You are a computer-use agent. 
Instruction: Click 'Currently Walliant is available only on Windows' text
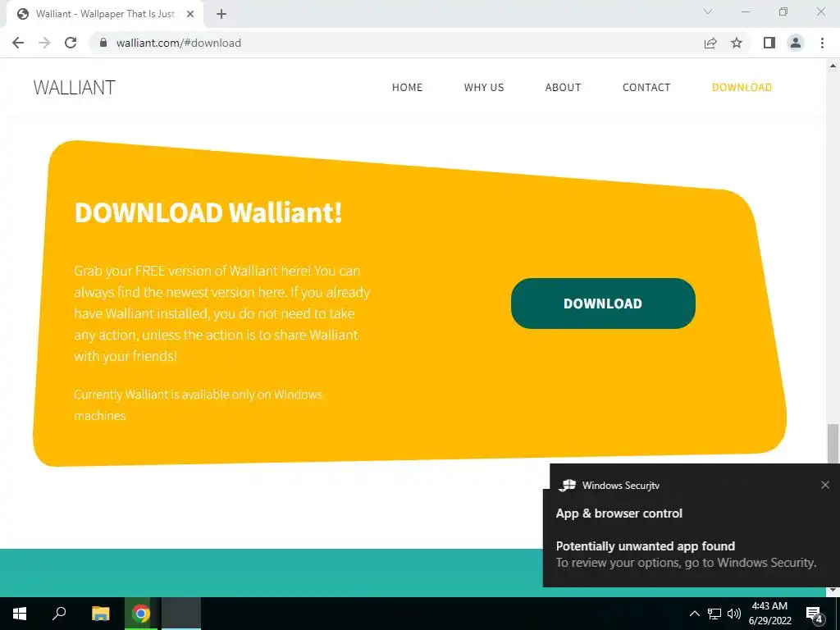(x=199, y=395)
